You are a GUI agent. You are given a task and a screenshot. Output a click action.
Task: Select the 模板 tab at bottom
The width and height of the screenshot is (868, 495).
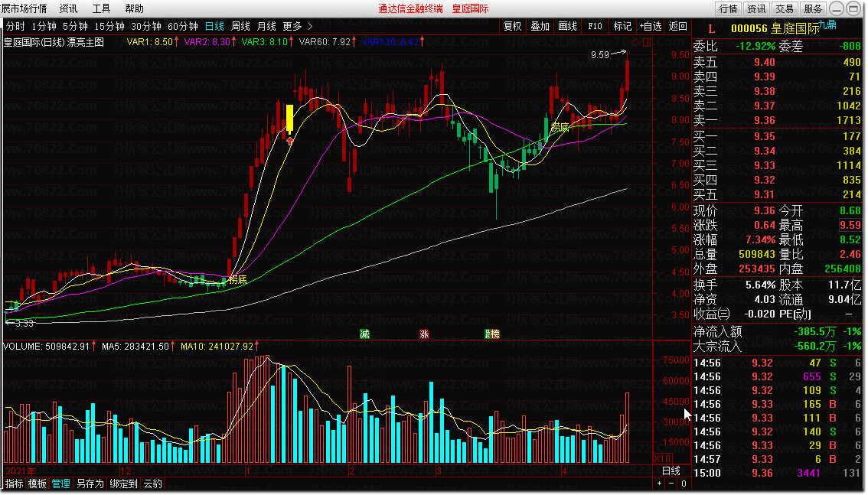tap(38, 484)
